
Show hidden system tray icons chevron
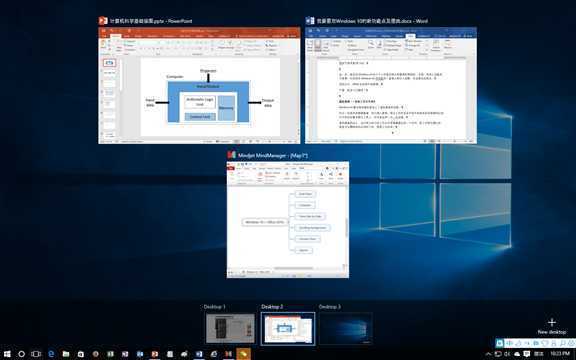coord(488,354)
